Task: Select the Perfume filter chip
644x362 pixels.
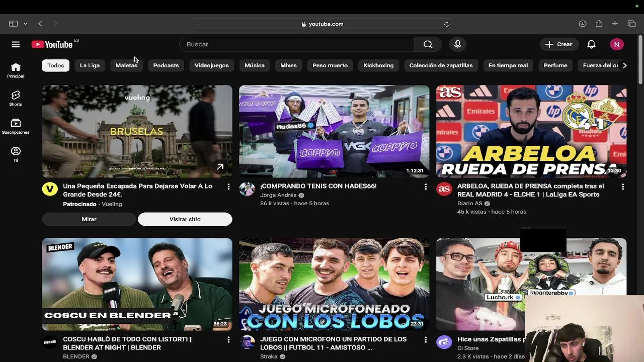Action: (x=555, y=65)
